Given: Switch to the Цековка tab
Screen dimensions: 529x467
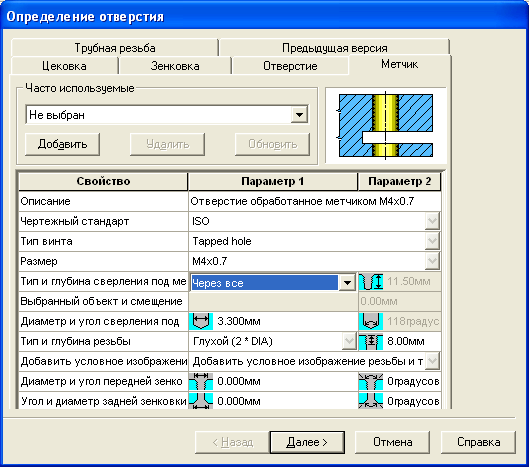Looking at the screenshot, I should 64,66.
